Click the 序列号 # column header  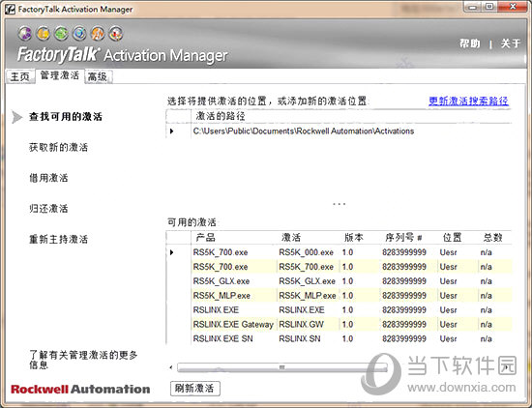(403, 237)
